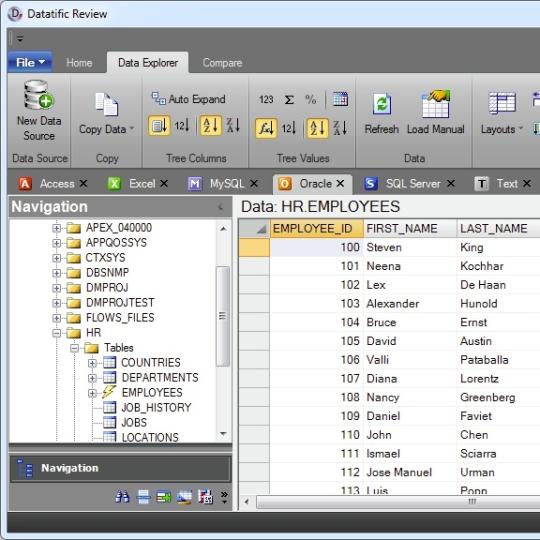Click the EMPLOYEE_ID column header
The height and width of the screenshot is (540, 540).
point(316,228)
